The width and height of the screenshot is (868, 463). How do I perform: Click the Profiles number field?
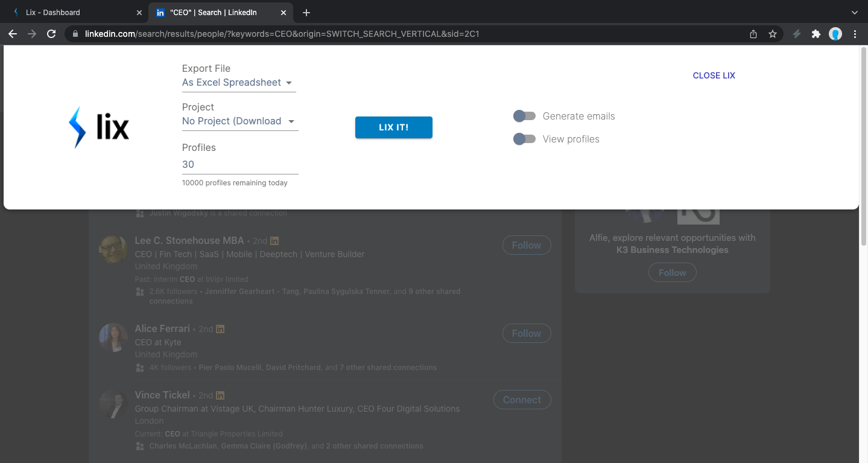[x=240, y=164]
